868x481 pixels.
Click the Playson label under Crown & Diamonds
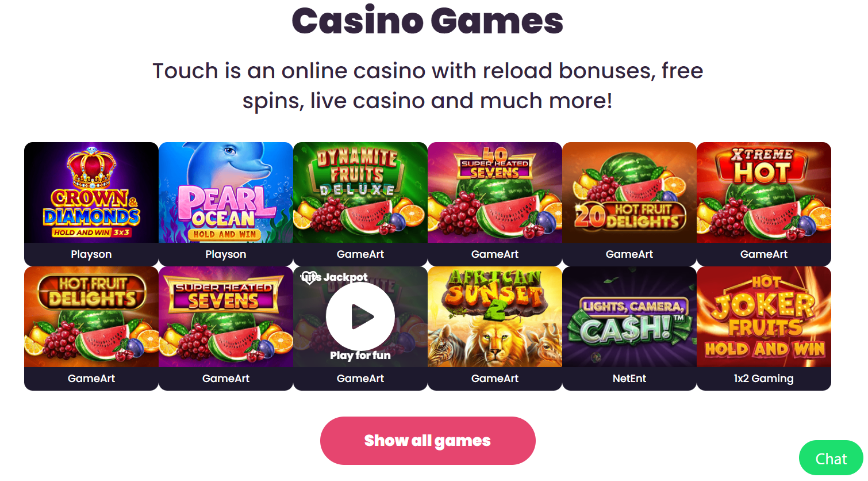tap(91, 254)
